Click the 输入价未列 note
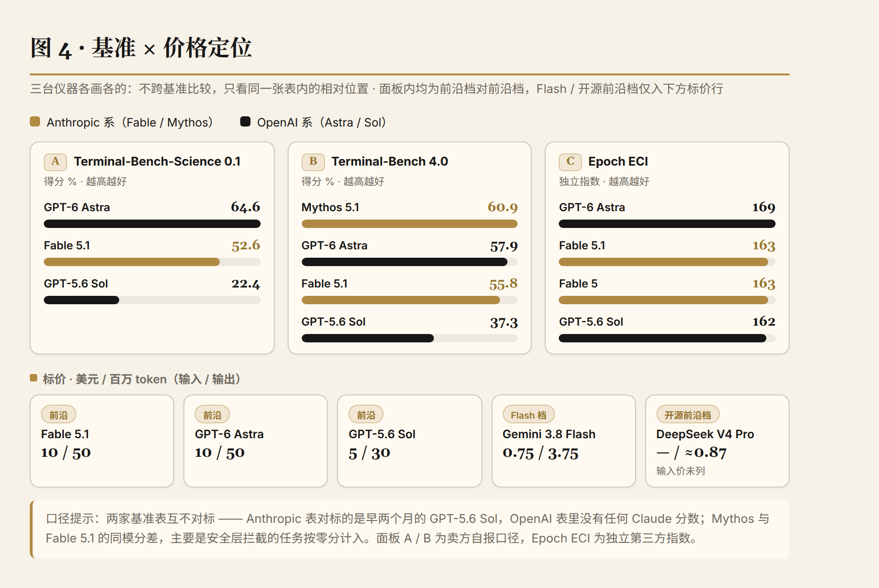 tap(680, 471)
